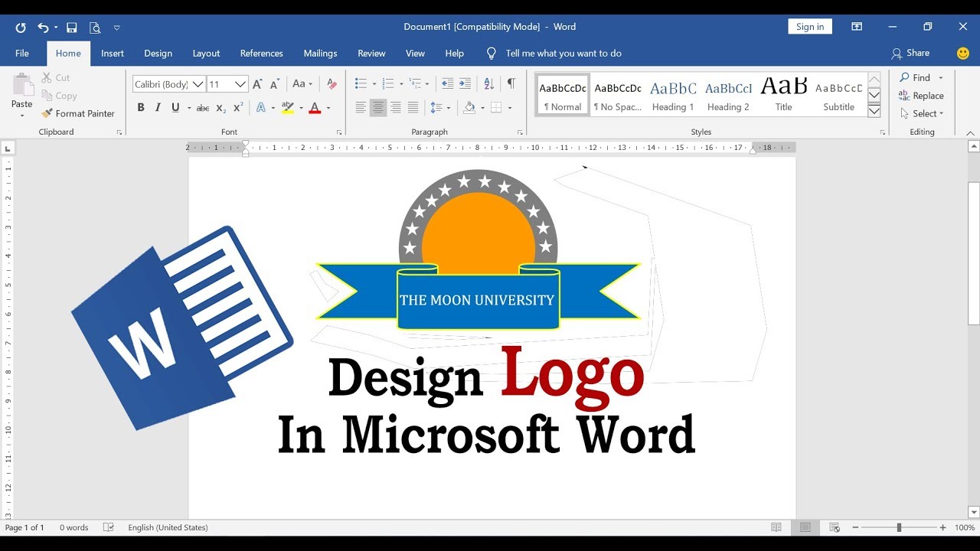
Task: Switch to the Design tab
Action: click(158, 54)
